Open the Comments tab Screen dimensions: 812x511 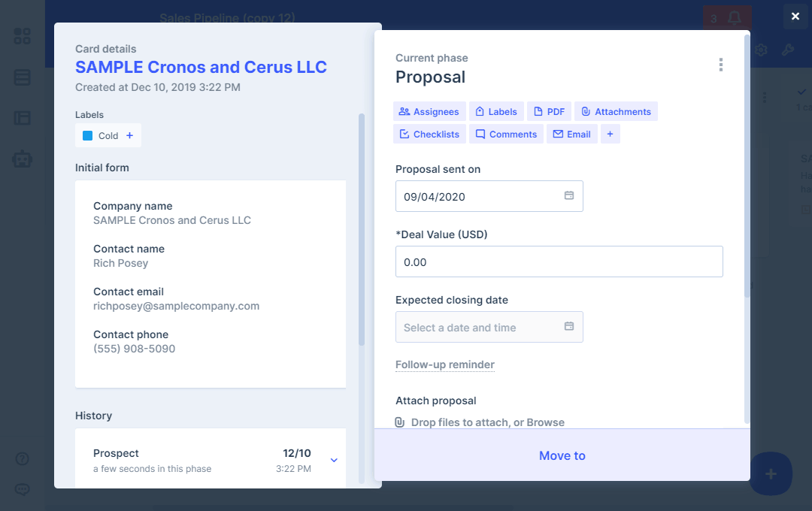tap(506, 134)
